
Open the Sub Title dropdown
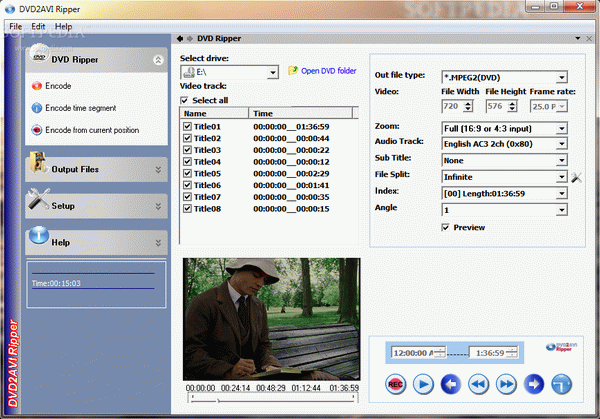(561, 160)
